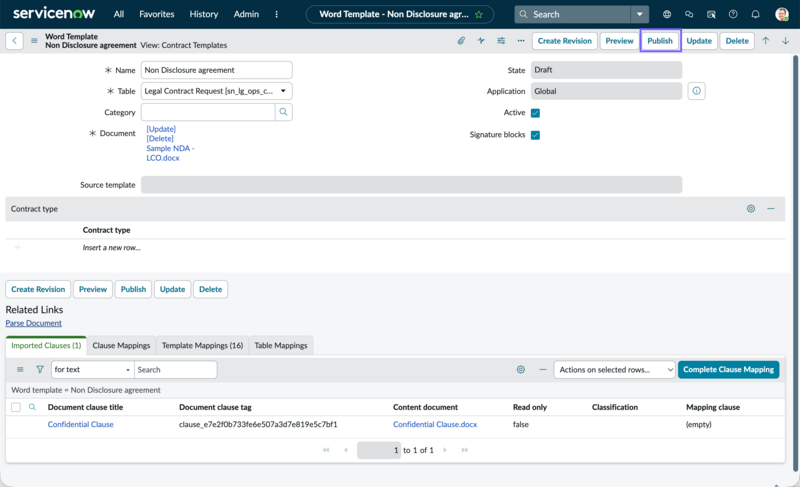This screenshot has height=487, width=800.
Task: Click Insert a new row in Contract type
Action: (112, 248)
